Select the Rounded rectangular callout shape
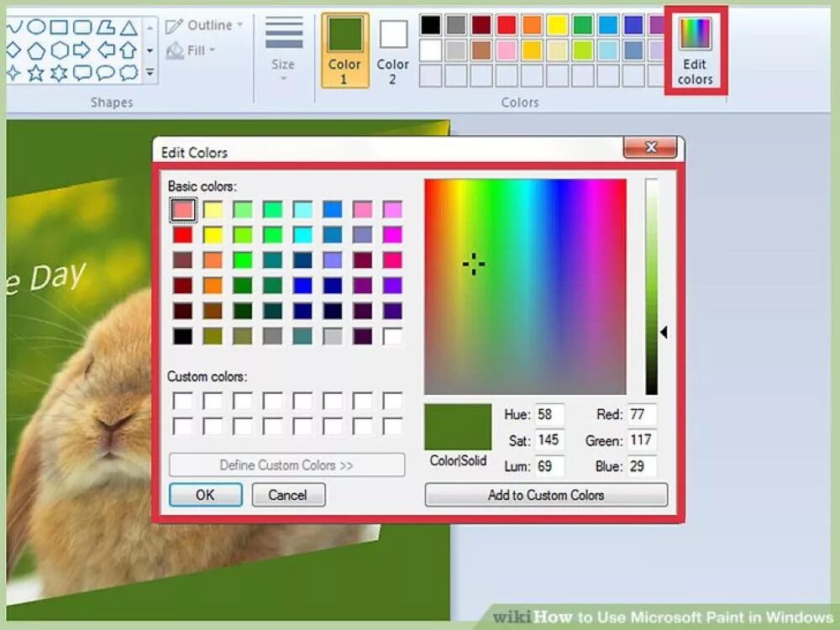This screenshot has height=630, width=840. click(82, 72)
